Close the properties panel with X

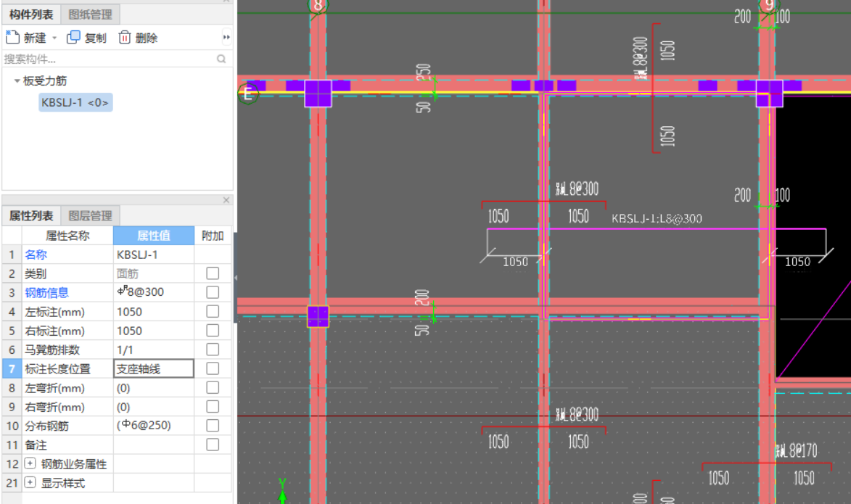[226, 200]
